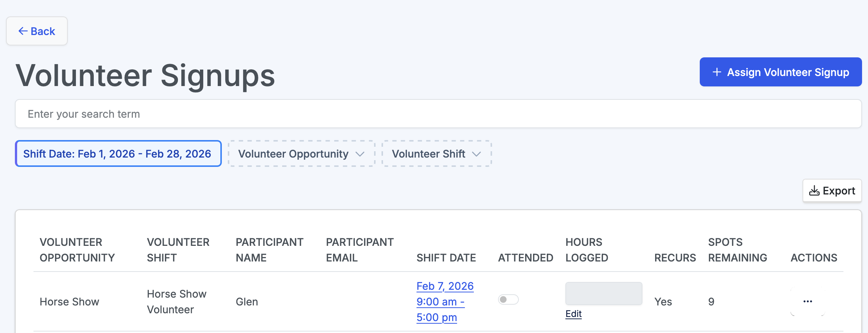Open the Shift Date range filter
The image size is (868, 333).
[x=118, y=154]
